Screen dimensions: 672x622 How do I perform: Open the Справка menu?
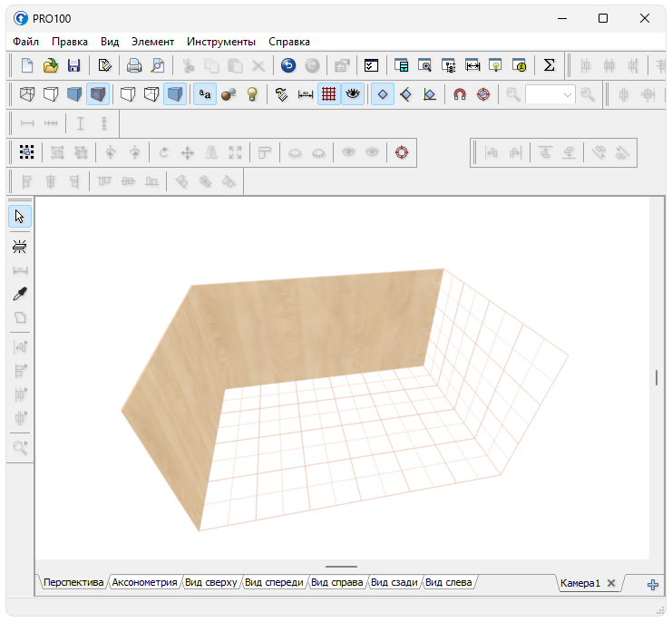point(289,42)
